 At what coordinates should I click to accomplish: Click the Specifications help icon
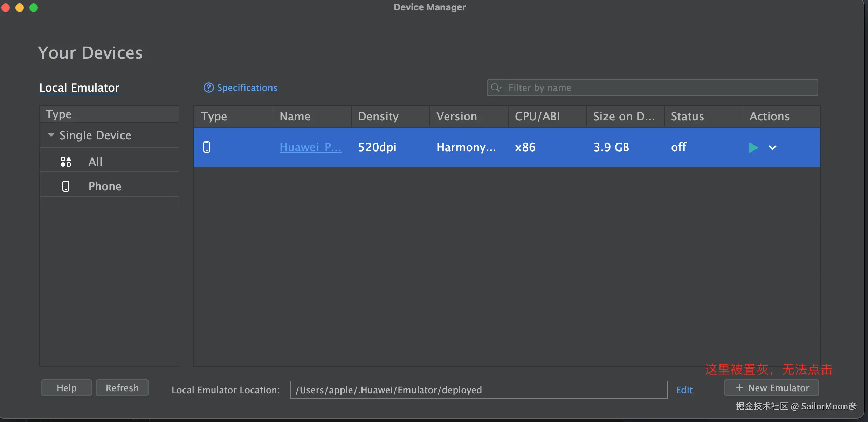pos(208,87)
